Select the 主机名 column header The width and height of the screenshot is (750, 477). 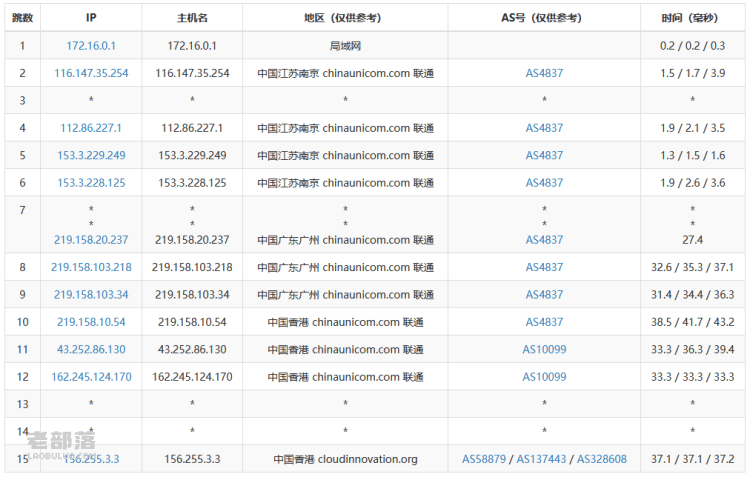coord(192,18)
